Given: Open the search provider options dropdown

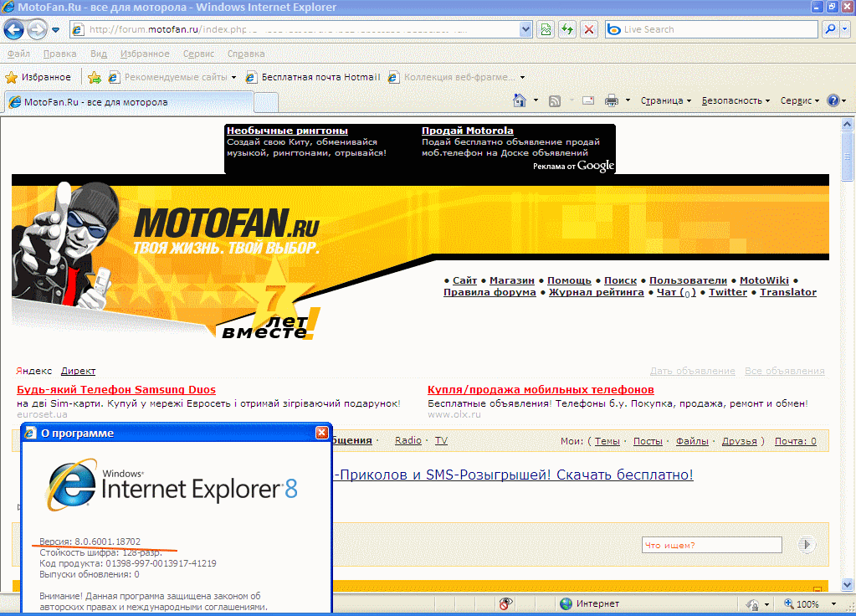Looking at the screenshot, I should tap(845, 29).
